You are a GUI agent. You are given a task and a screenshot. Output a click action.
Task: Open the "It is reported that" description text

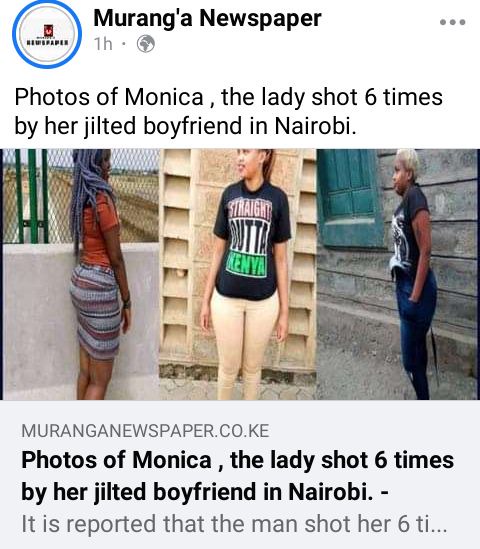click(x=234, y=524)
